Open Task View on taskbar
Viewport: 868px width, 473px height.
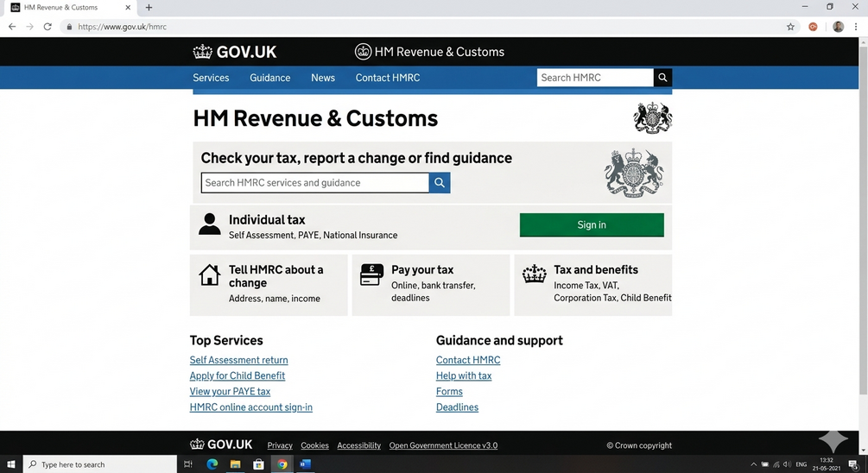188,464
